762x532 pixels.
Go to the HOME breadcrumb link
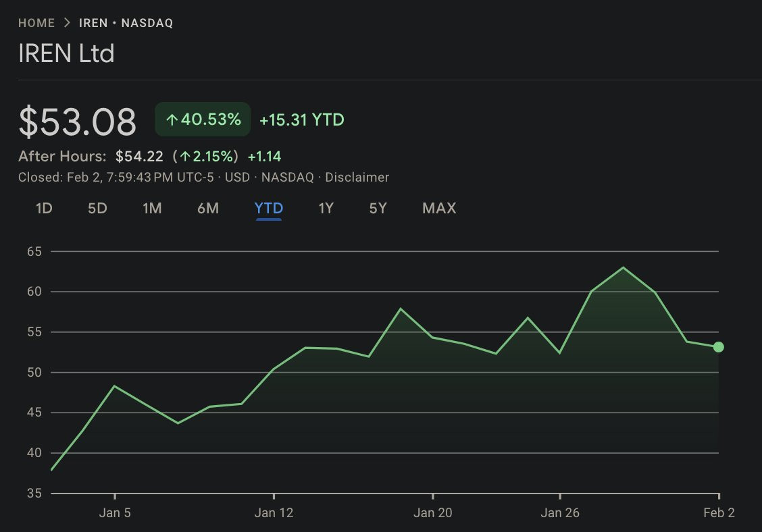click(x=36, y=23)
